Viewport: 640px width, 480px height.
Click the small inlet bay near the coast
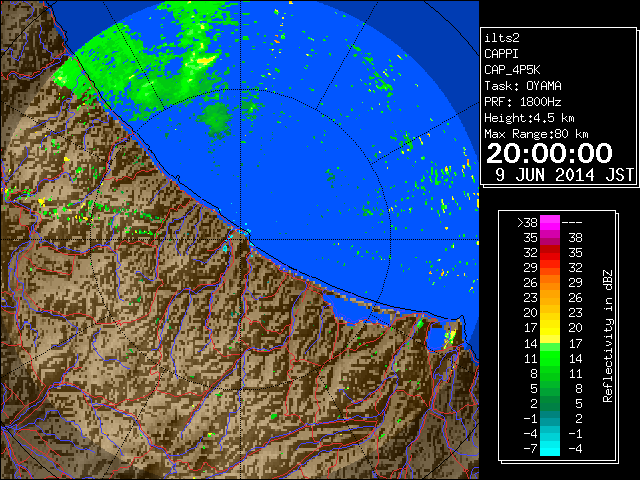click(x=435, y=337)
